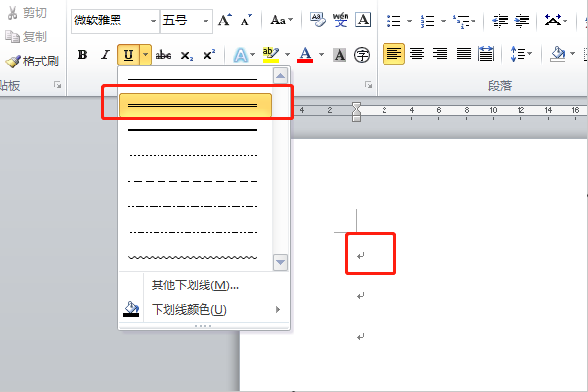Click the Shrink Font icon
588x392 pixels.
click(x=246, y=20)
